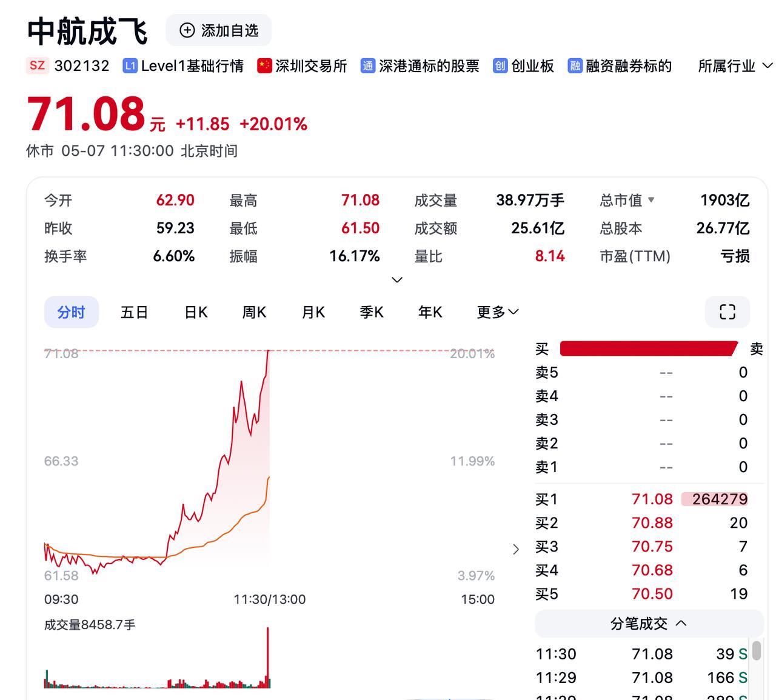Expand more quote details with the down chevron

tap(397, 279)
